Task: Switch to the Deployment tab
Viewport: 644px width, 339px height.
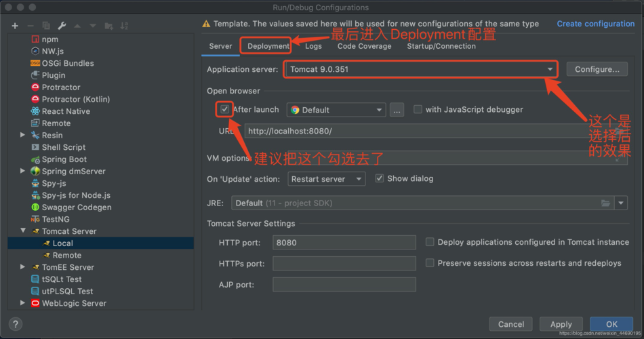Action: (x=268, y=46)
